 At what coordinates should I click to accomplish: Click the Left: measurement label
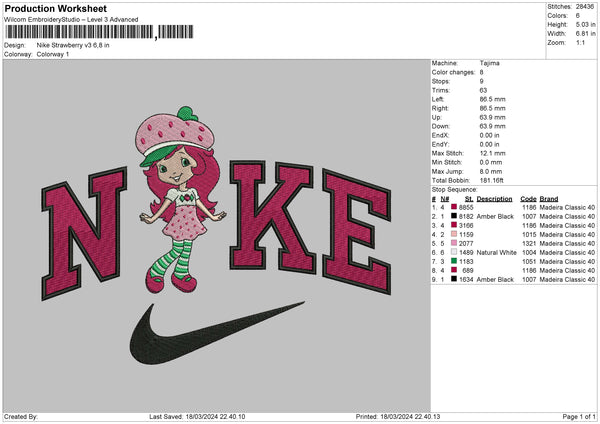438,99
